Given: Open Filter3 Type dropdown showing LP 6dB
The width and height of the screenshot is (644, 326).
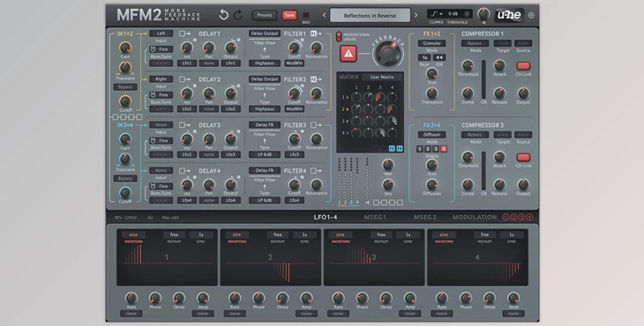Looking at the screenshot, I should coord(265,154).
